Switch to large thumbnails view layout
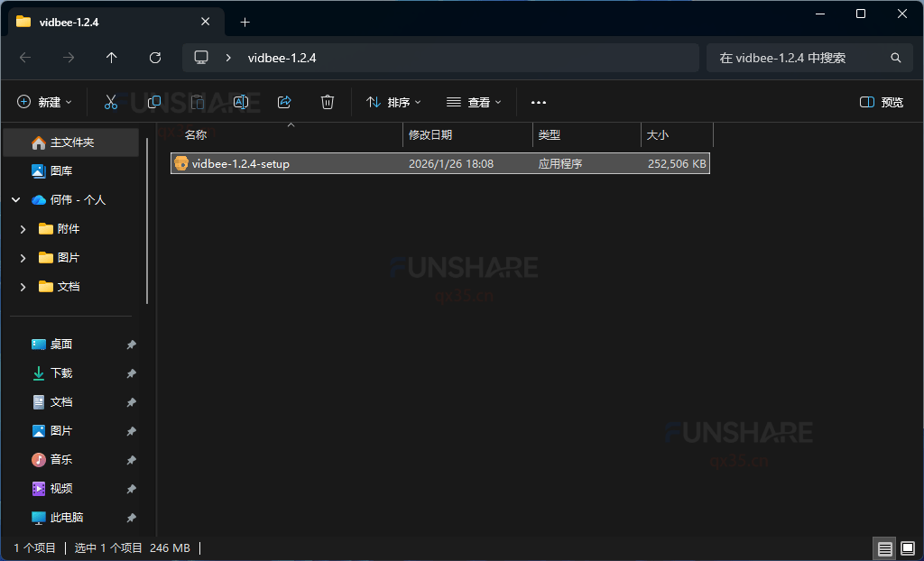924x561 pixels. 907,548
